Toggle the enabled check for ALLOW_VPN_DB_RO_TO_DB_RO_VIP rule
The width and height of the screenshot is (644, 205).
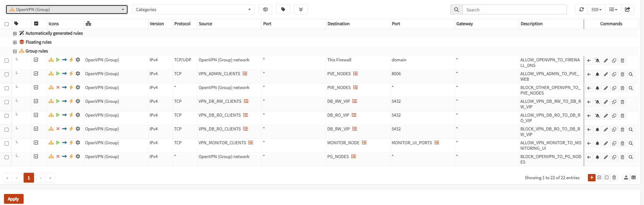click(x=36, y=115)
